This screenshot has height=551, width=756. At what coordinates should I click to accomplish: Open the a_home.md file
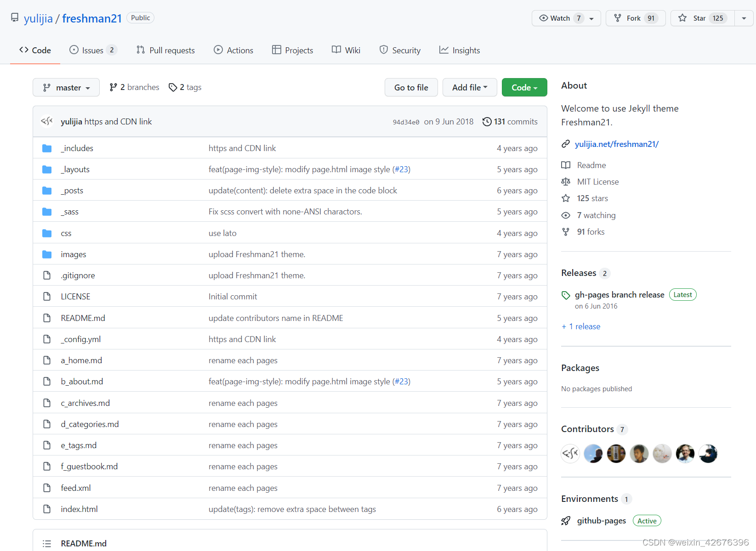(81, 360)
